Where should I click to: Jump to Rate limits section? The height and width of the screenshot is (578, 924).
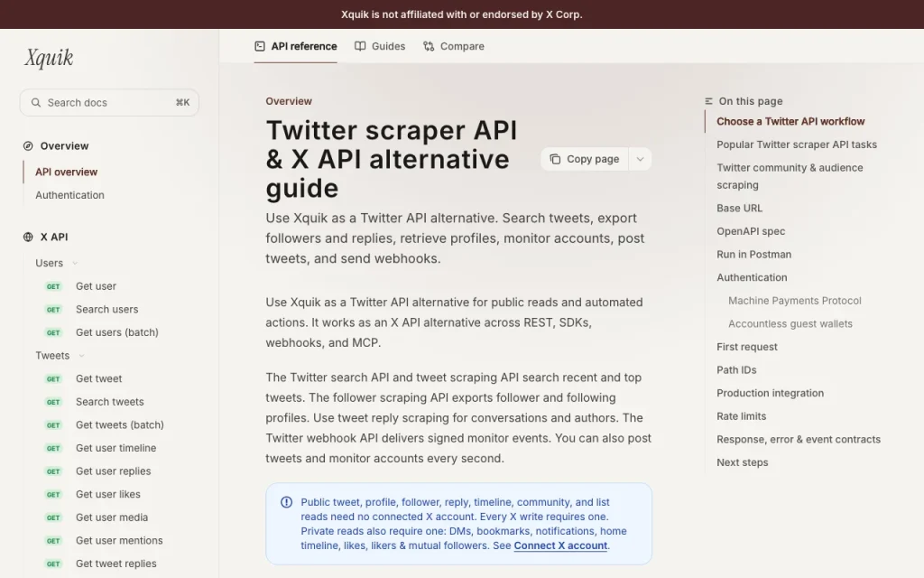click(742, 416)
